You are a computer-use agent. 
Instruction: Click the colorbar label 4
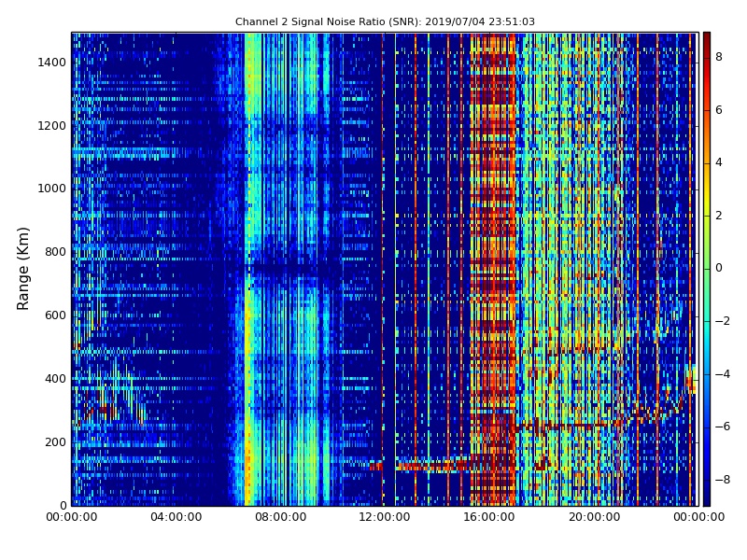tap(719, 162)
